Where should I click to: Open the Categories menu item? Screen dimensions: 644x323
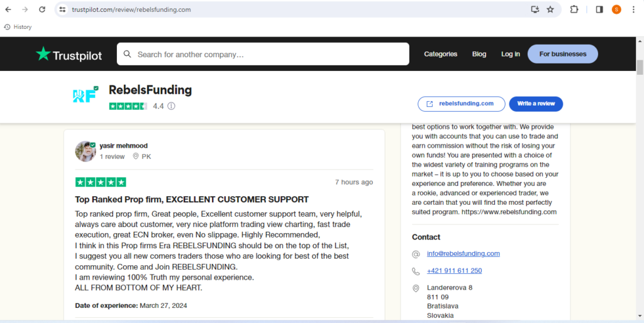click(440, 54)
